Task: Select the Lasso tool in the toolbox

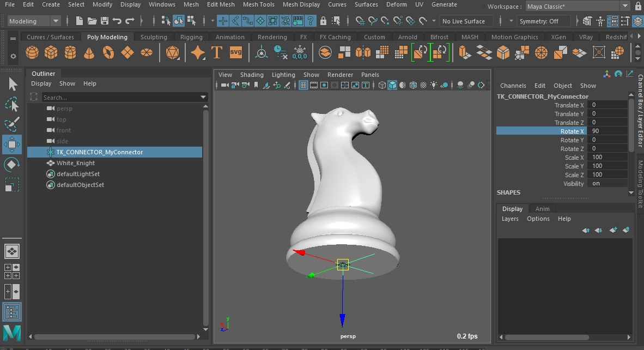Action: pos(12,104)
